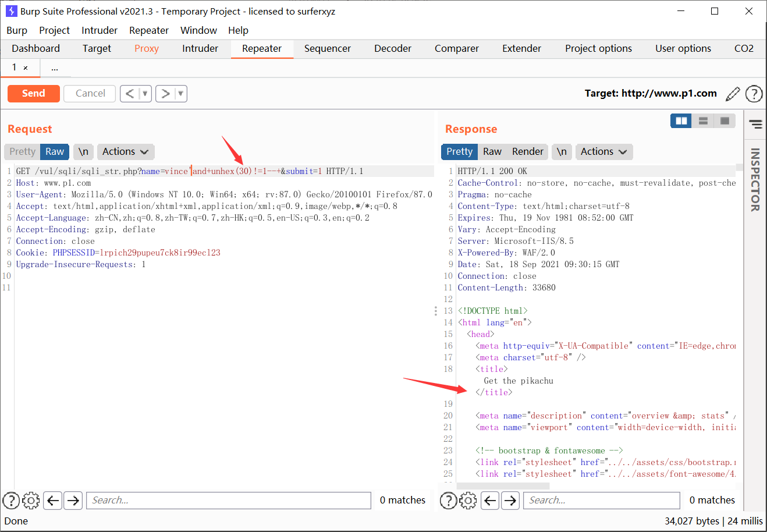This screenshot has width=767, height=532.
Task: Switch to the Extender tab
Action: coord(522,48)
